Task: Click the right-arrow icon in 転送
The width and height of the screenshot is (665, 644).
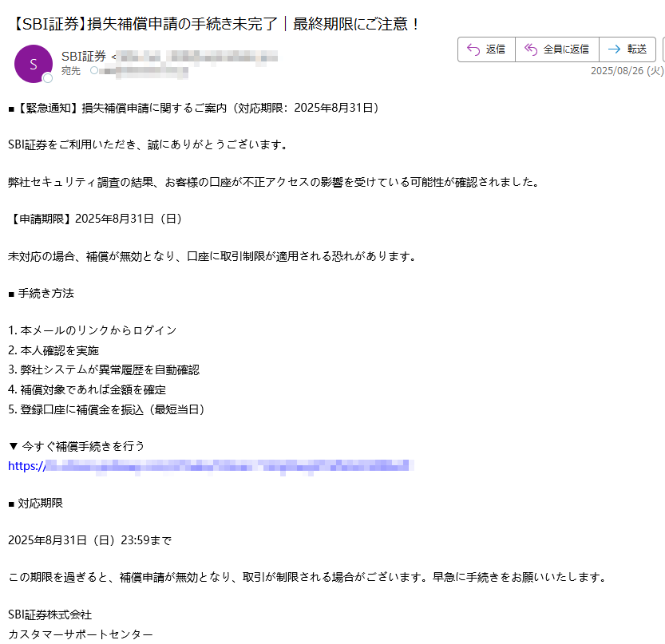Action: click(x=614, y=49)
